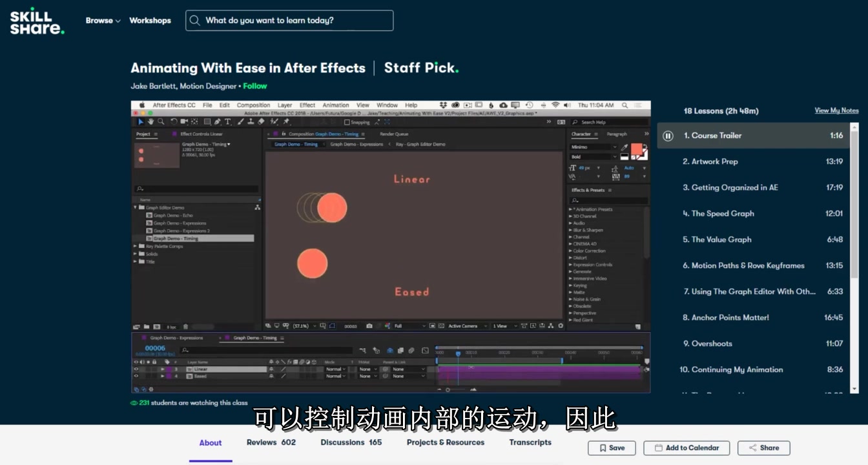Click the Skillshare logo
868x465 pixels.
tap(37, 21)
